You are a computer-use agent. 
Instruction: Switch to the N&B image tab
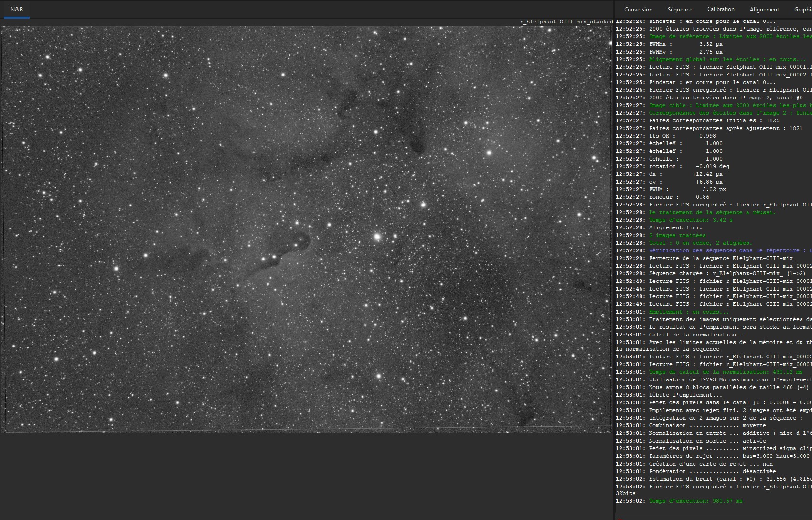coord(17,10)
